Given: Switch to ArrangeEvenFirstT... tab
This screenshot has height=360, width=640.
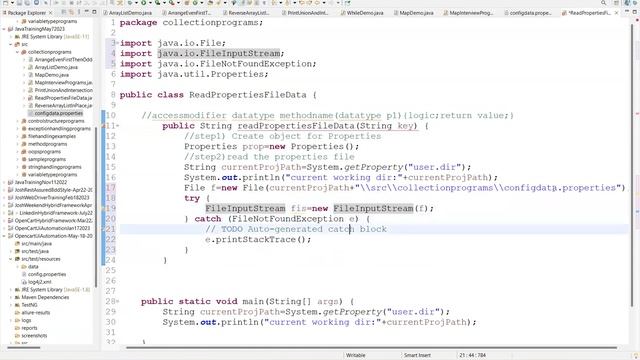Looking at the screenshot, I should (x=187, y=13).
